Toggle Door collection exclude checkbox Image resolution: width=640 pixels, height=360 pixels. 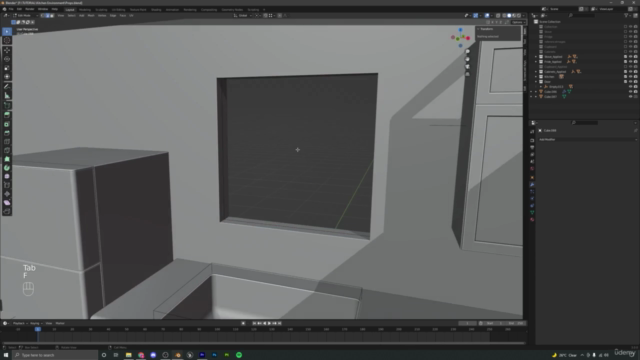[x=625, y=82]
